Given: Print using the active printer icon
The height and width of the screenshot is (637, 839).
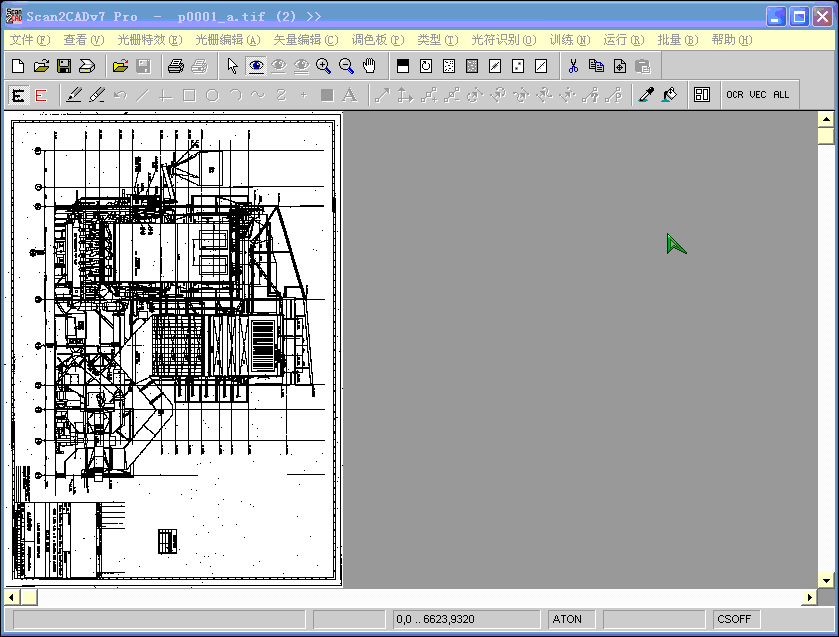Looking at the screenshot, I should 176,66.
